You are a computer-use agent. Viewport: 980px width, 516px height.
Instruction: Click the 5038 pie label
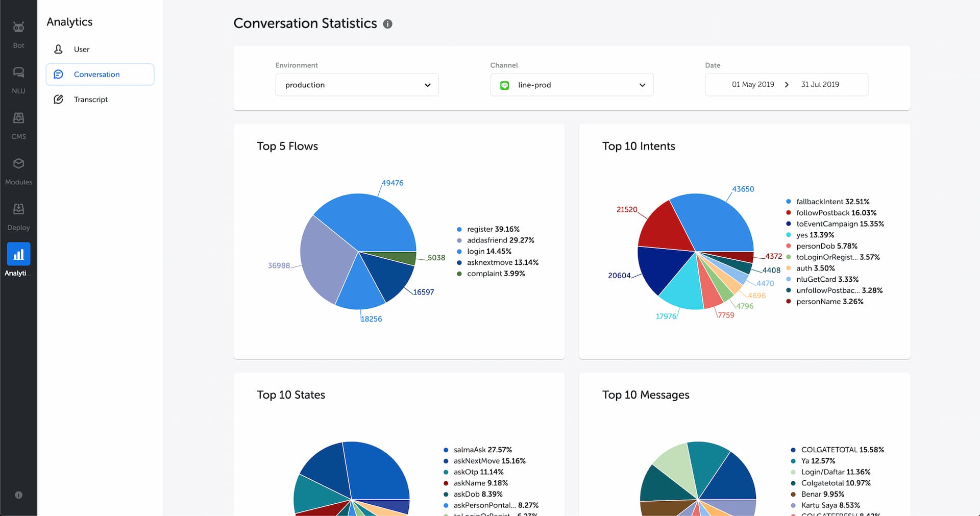[x=436, y=258]
